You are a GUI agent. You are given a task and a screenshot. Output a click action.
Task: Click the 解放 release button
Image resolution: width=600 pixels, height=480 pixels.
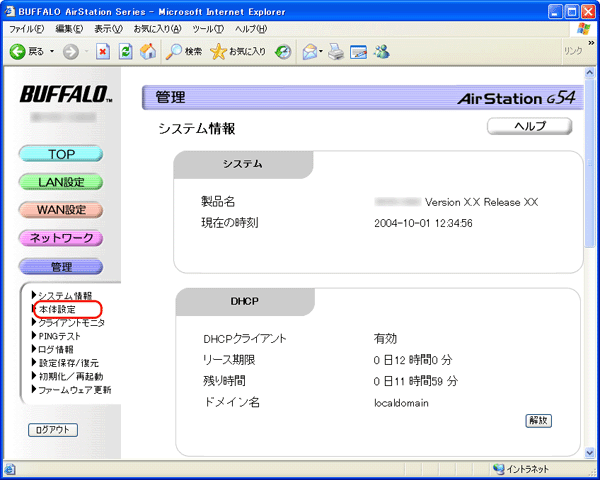point(538,421)
